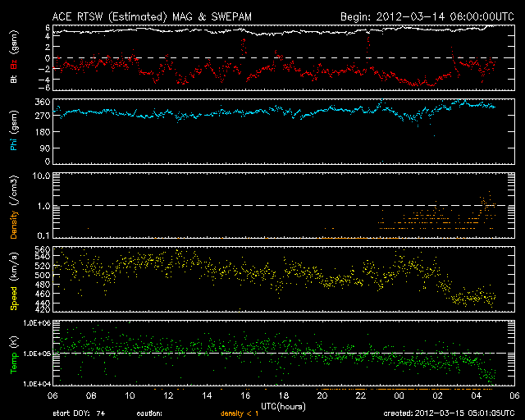Image resolution: width=525 pixels, height=420 pixels.
Task: Click the UTC(hours) x-axis label
Action: (x=282, y=405)
